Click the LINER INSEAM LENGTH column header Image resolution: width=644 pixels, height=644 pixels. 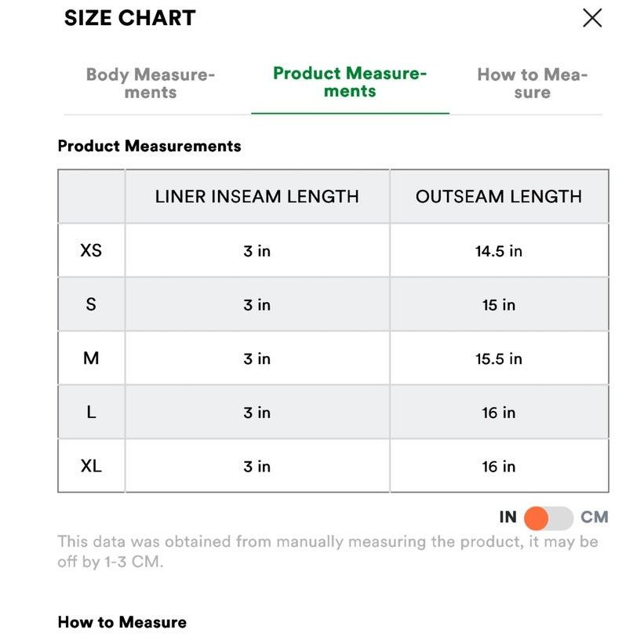pyautogui.click(x=257, y=196)
